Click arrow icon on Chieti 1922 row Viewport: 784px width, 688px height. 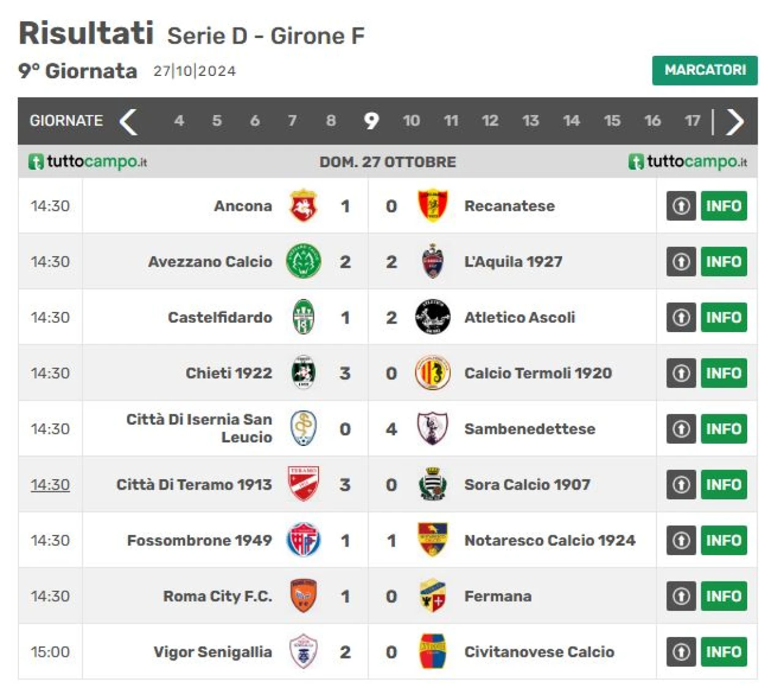click(681, 373)
